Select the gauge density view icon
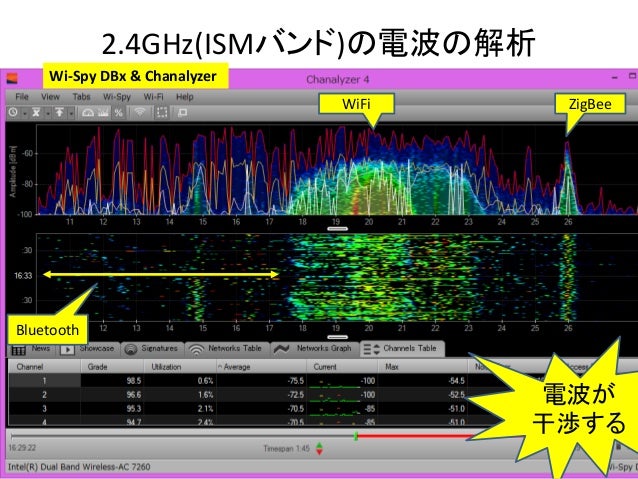The image size is (638, 479). [88, 112]
